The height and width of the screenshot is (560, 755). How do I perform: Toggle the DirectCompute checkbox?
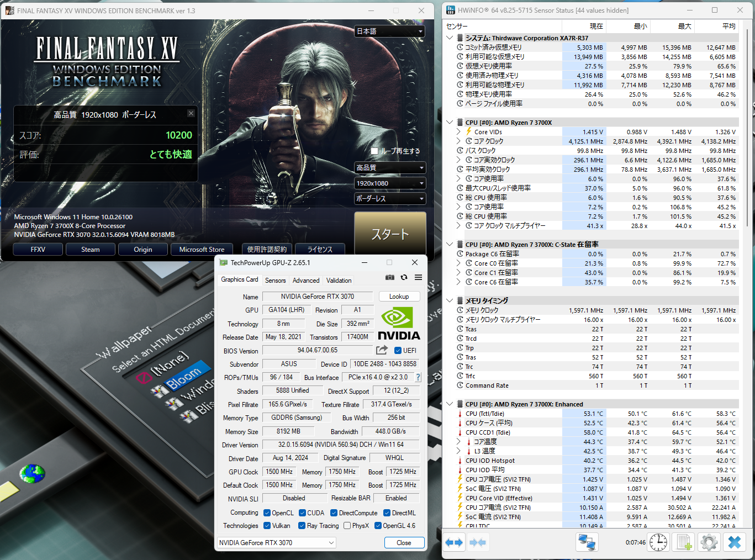coord(334,513)
